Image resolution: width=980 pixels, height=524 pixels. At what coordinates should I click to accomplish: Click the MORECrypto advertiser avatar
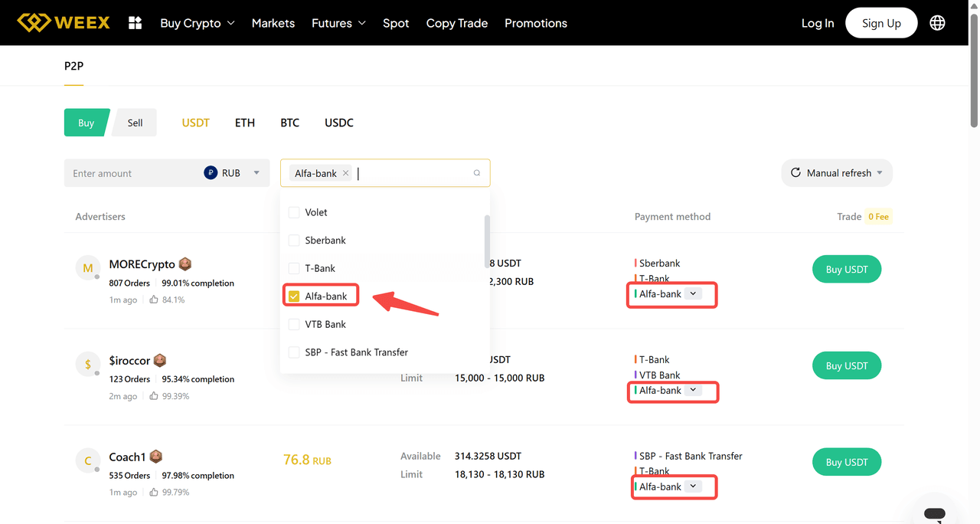tap(87, 268)
